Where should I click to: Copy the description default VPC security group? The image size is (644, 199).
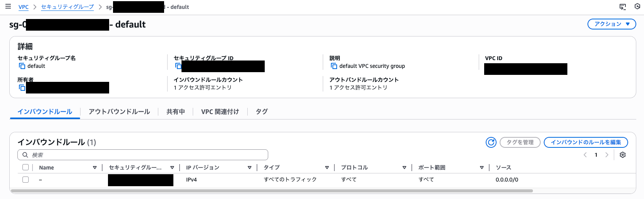(x=334, y=66)
